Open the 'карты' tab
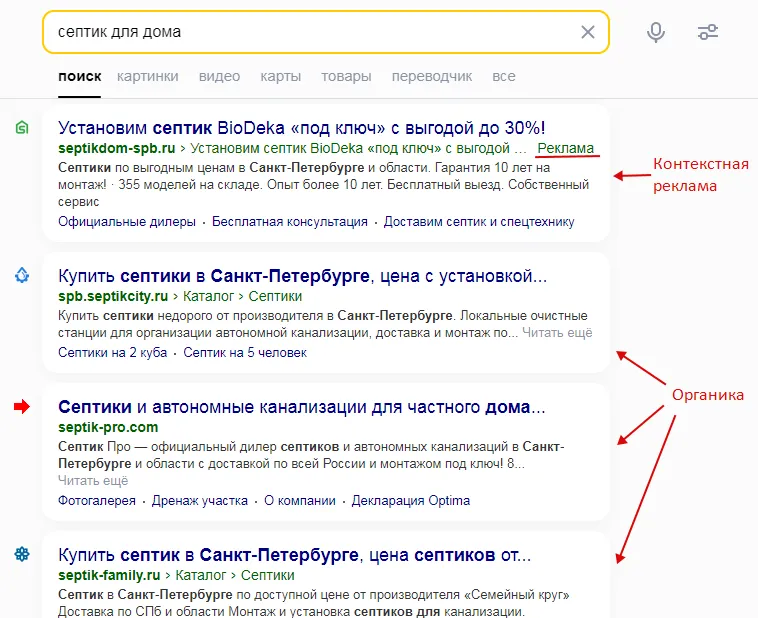 (280, 76)
